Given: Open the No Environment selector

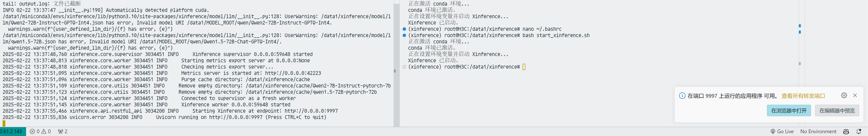Looking at the screenshot, I should click(818, 132).
